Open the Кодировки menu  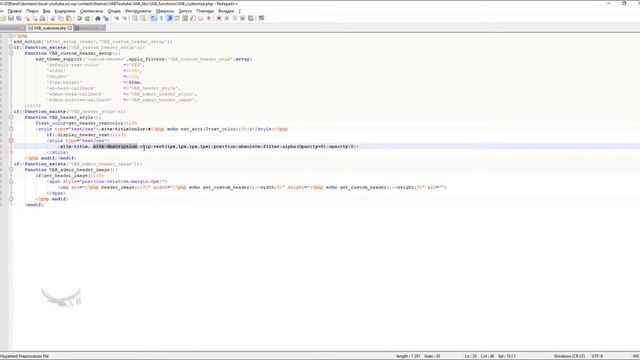65,11
